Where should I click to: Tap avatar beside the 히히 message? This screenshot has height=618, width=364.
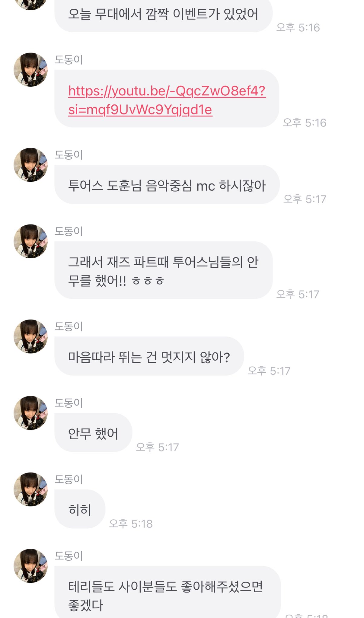31,489
